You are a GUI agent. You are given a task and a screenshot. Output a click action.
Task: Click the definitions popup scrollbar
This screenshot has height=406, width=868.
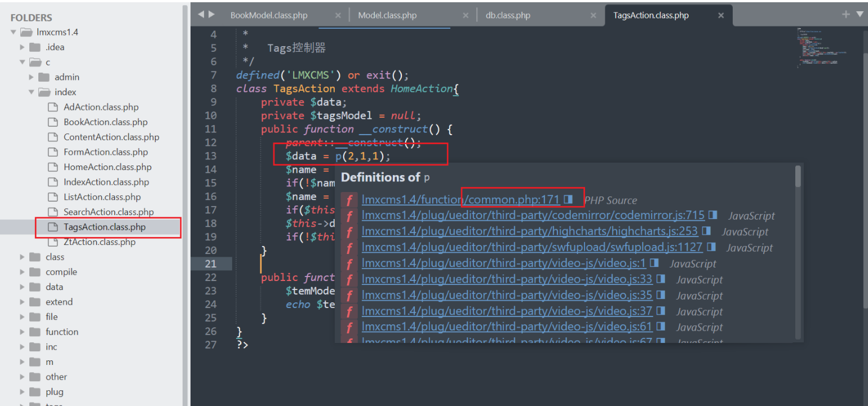798,176
